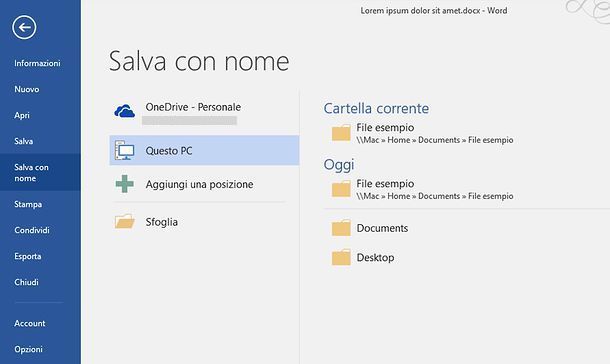Click Chiudi to close the document

[26, 282]
